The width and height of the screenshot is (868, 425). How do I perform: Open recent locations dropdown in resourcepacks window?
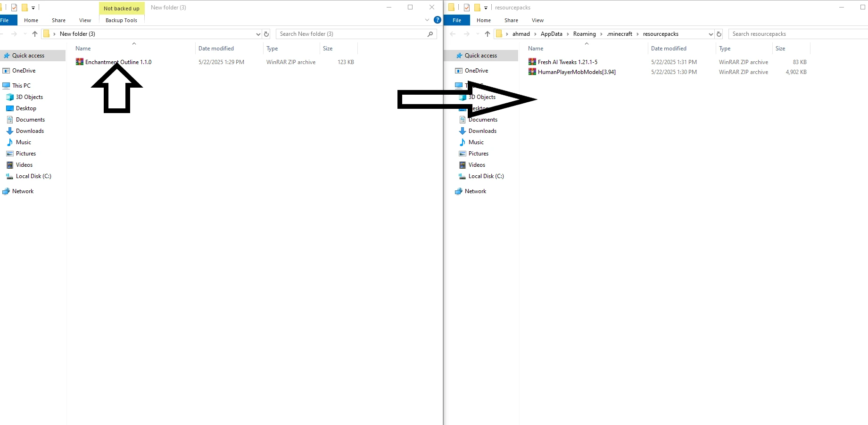(478, 34)
